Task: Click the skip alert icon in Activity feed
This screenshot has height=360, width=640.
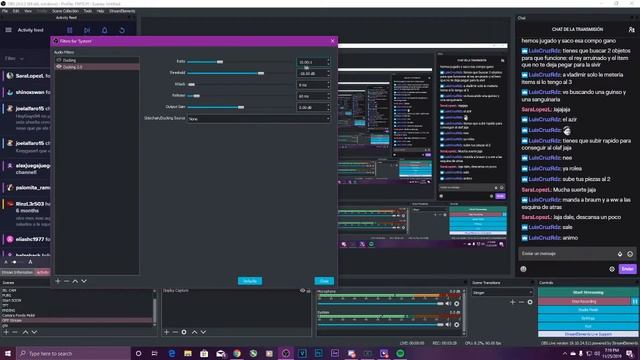Action: (x=87, y=30)
